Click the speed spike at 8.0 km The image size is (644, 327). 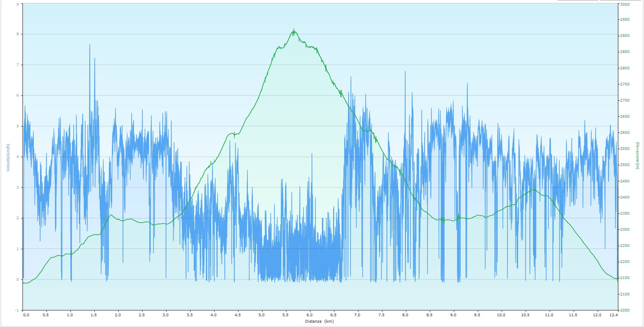pos(405,72)
